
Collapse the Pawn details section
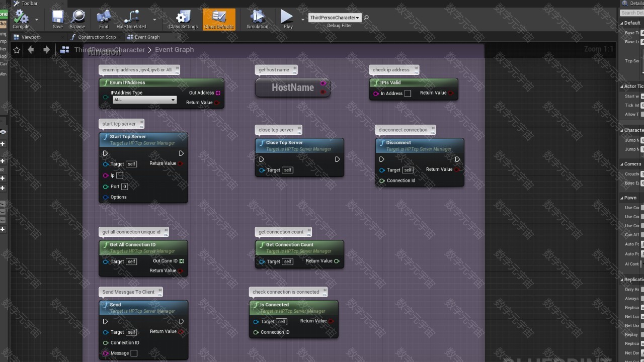[622, 198]
